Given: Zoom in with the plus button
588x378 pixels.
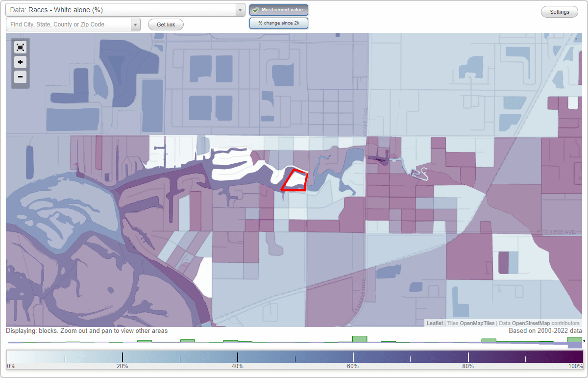Looking at the screenshot, I should pyautogui.click(x=20, y=62).
